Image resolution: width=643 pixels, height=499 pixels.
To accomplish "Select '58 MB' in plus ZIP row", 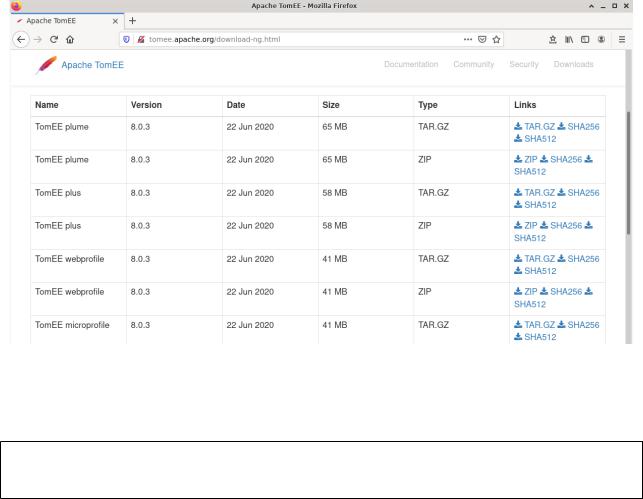I will point(335,226).
